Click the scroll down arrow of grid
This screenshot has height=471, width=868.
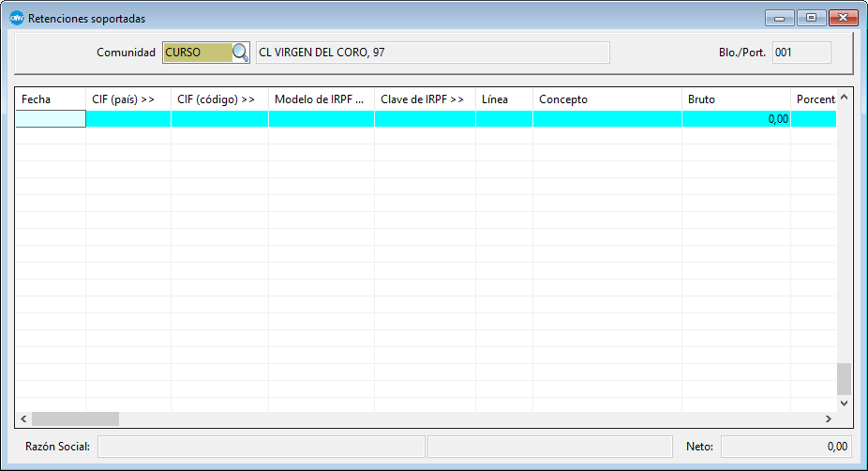point(844,403)
